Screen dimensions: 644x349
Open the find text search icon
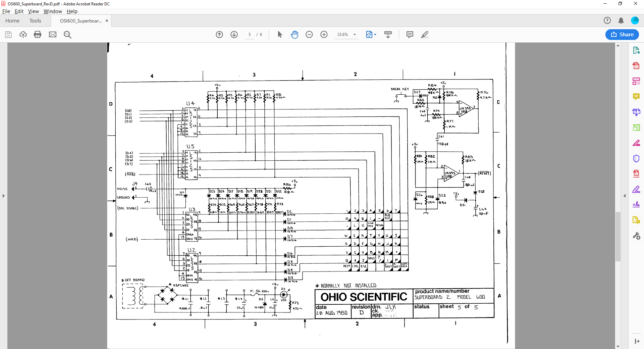[x=67, y=35]
